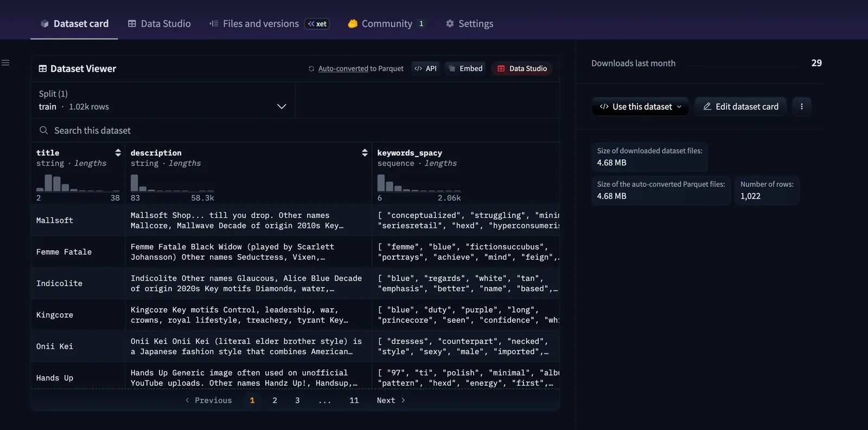Switch to the Dataset card tab
The width and height of the screenshot is (868, 430).
(74, 24)
